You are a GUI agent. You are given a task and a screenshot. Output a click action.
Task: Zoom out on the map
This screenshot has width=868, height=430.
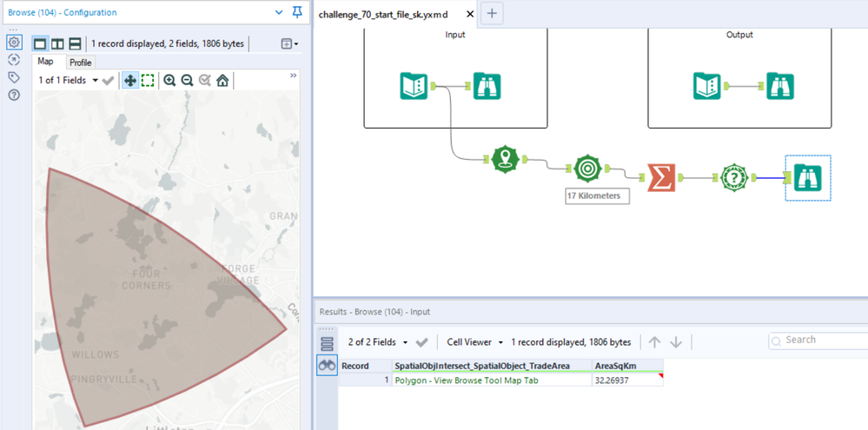click(x=187, y=80)
